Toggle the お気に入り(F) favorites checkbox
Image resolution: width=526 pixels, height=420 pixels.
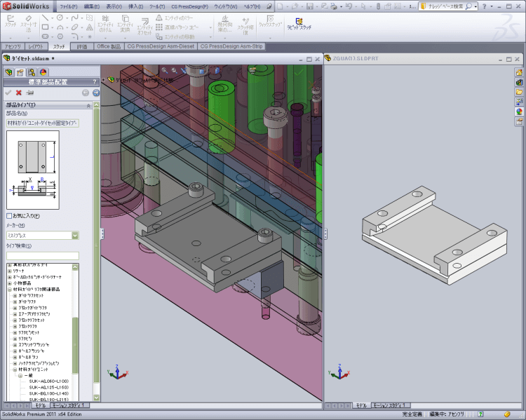coord(9,216)
